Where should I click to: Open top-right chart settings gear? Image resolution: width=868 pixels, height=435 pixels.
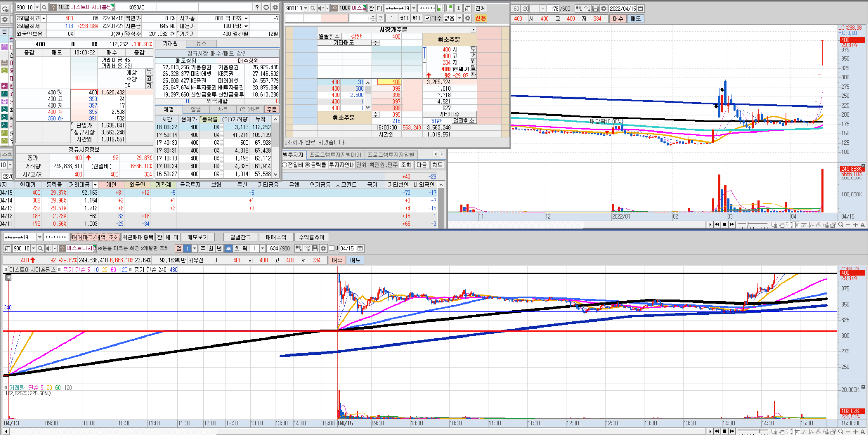[604, 8]
